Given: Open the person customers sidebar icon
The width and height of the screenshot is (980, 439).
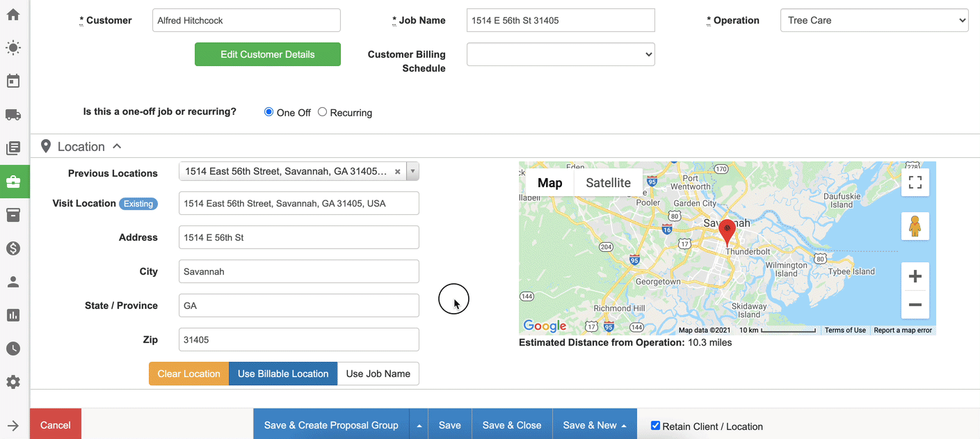Looking at the screenshot, I should [x=13, y=282].
